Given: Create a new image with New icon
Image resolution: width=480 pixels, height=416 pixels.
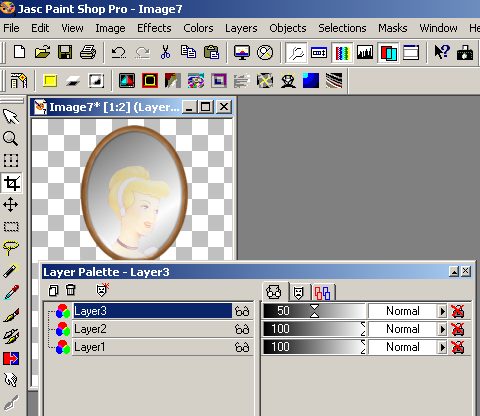Looking at the screenshot, I should pos(19,52).
